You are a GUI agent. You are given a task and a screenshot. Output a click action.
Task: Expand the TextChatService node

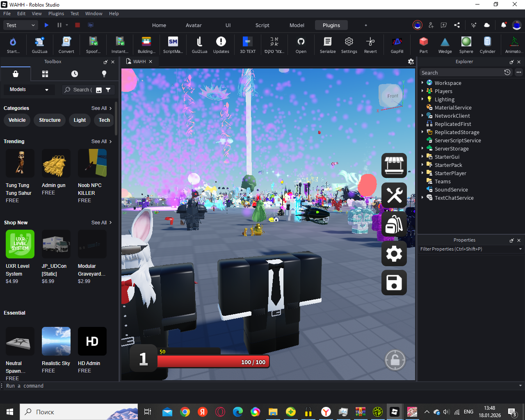[x=422, y=198]
